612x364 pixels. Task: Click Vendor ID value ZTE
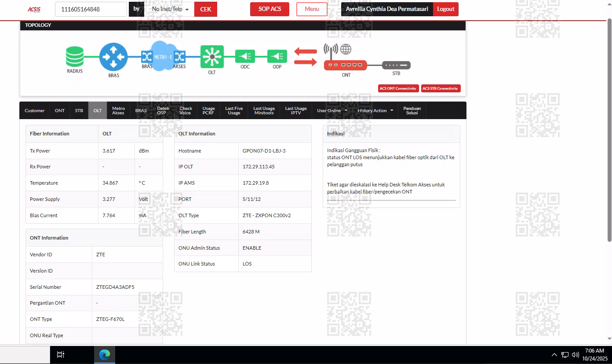point(101,255)
